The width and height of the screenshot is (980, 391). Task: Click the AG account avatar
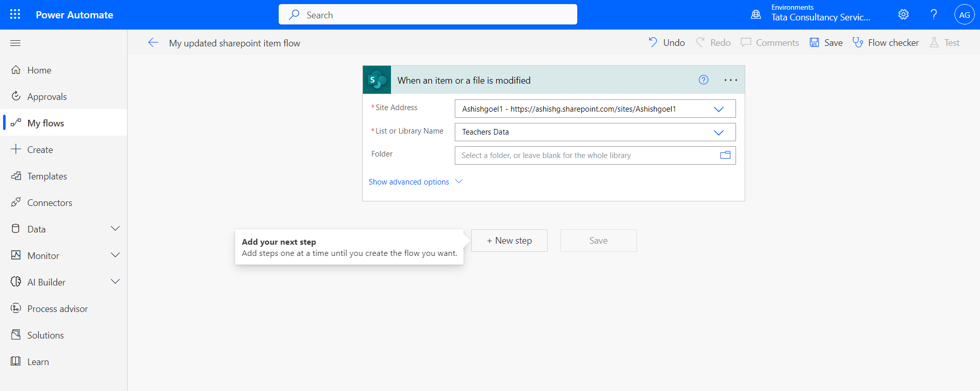click(964, 15)
